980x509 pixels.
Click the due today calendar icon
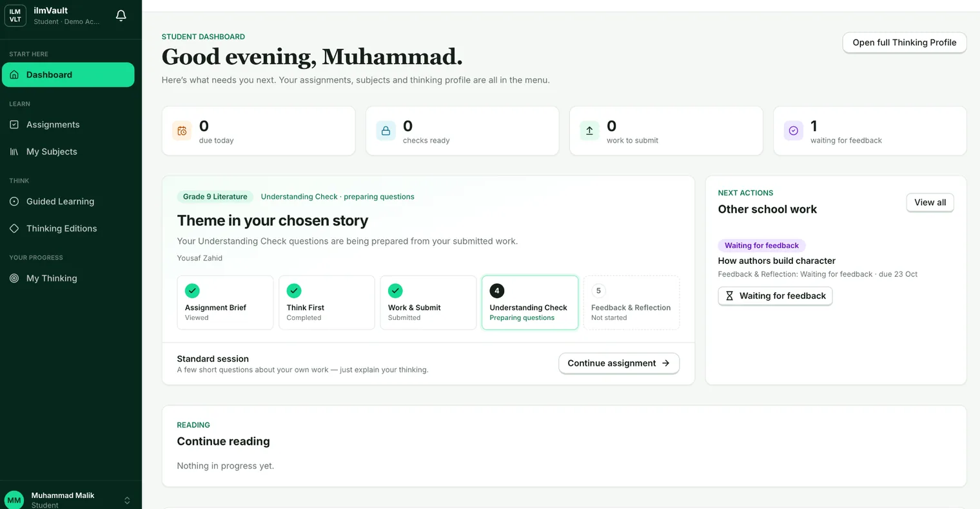[182, 131]
